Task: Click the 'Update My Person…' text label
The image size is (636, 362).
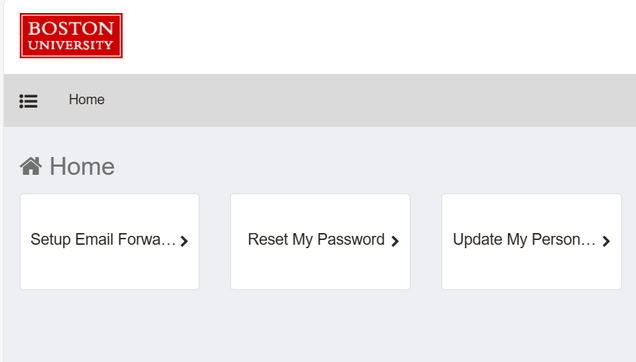Action: point(524,239)
